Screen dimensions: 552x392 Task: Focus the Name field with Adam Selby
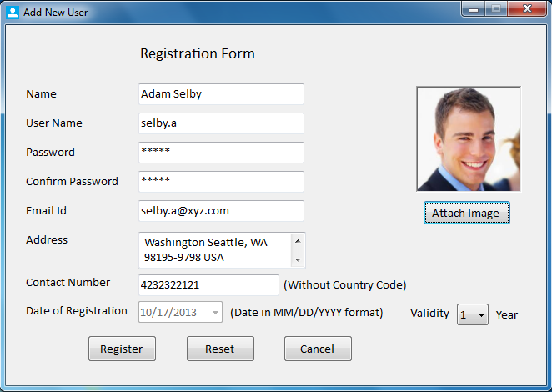pyautogui.click(x=221, y=94)
